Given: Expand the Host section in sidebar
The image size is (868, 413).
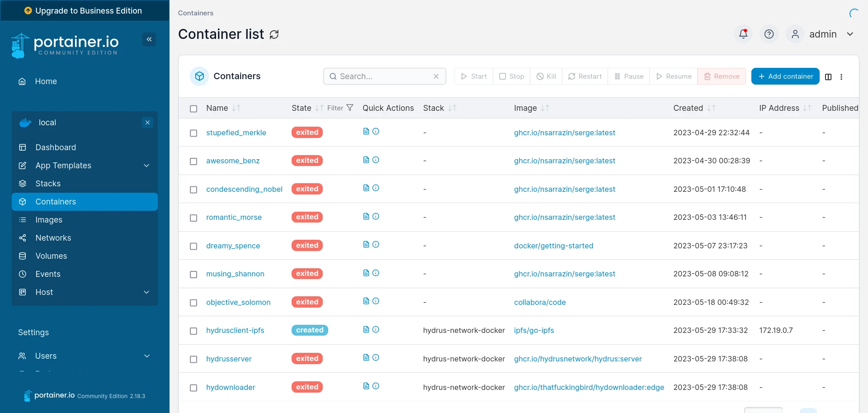Looking at the screenshot, I should [146, 292].
